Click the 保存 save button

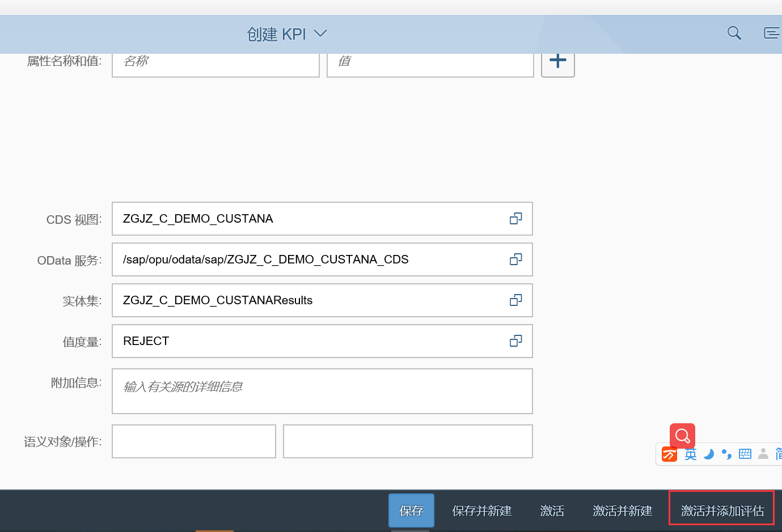411,510
